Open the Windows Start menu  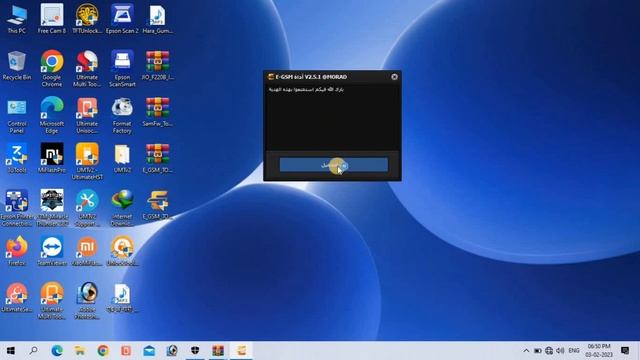11,351
